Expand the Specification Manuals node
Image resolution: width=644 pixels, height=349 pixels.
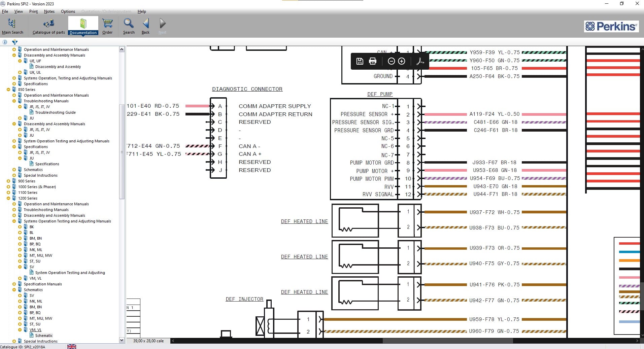pos(14,284)
